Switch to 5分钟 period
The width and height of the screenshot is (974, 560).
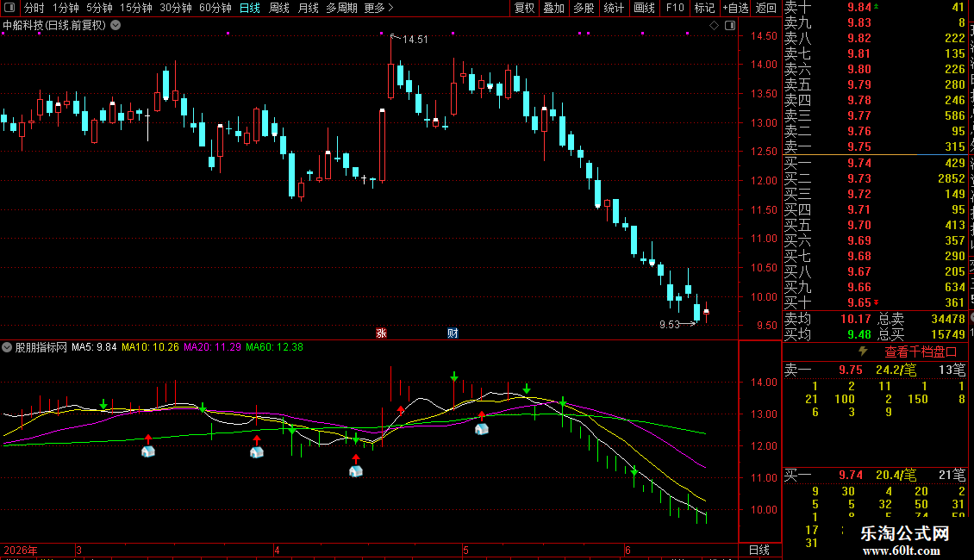click(x=99, y=8)
